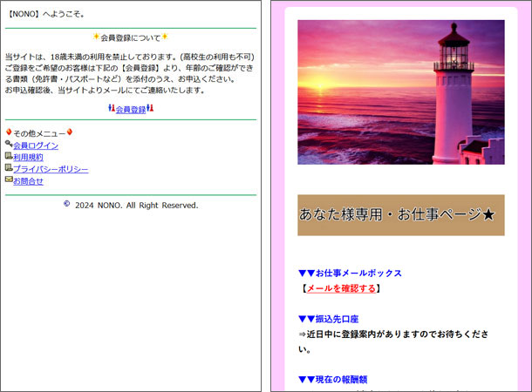Click the red pin before その他メニュー
The width and height of the screenshot is (532, 392).
[x=9, y=132]
